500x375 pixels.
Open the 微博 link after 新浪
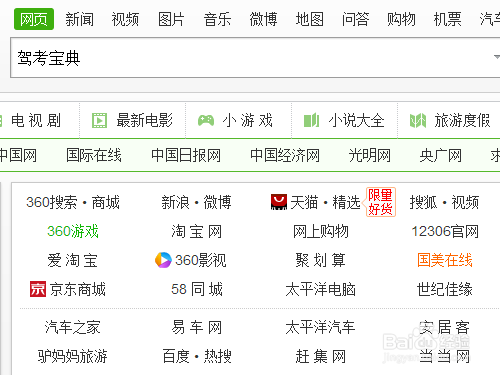217,202
